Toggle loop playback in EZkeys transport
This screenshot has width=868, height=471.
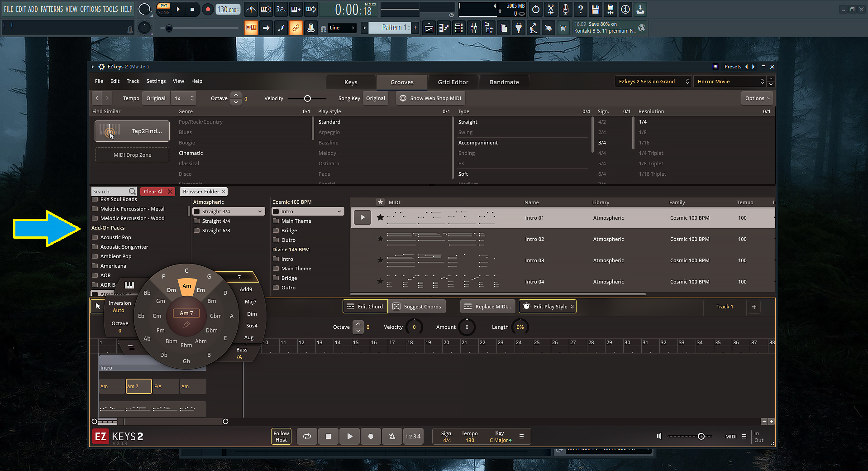307,437
